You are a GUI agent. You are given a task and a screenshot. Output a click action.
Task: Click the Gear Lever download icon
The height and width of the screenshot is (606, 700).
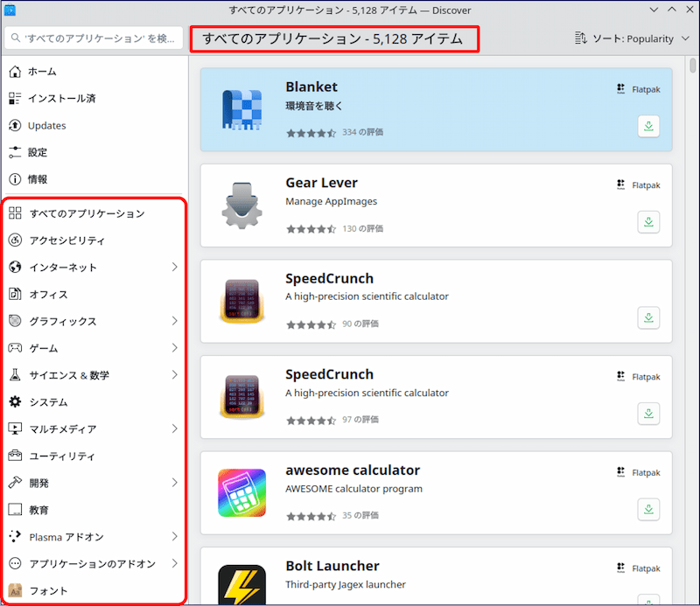click(x=648, y=222)
